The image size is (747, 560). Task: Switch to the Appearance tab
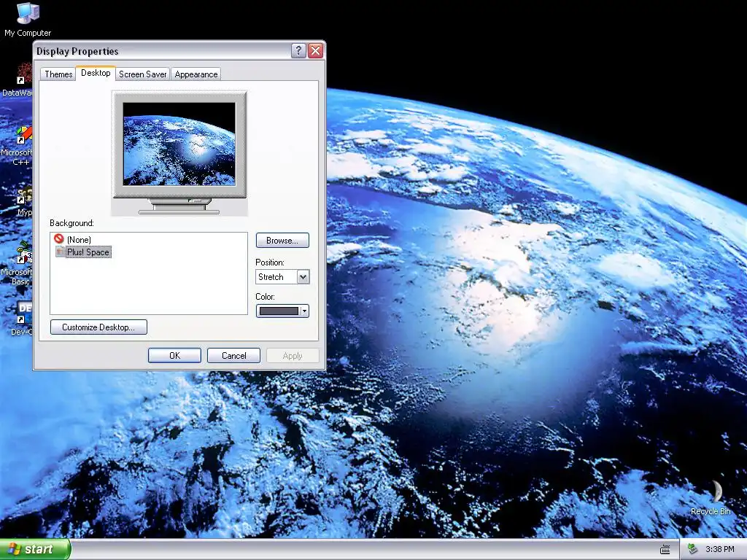pos(196,74)
